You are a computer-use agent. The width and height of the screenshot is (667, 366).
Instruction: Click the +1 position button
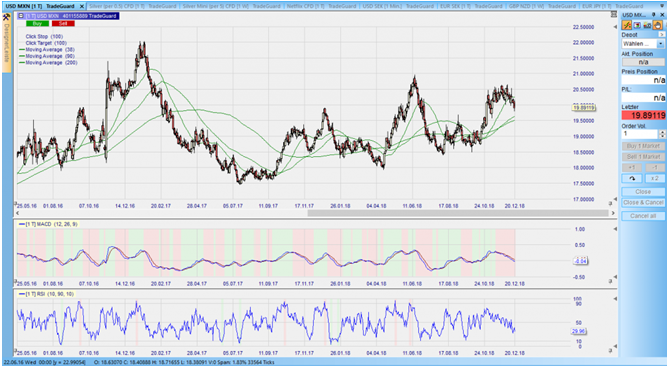pyautogui.click(x=632, y=167)
